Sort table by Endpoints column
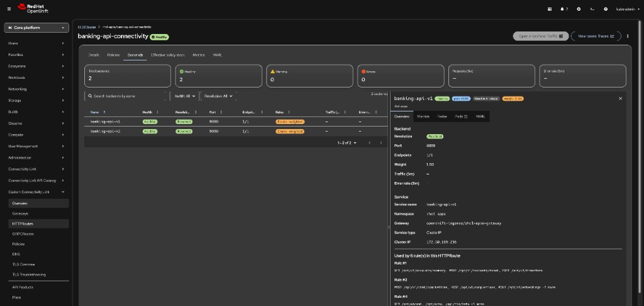Viewport: 644px width, 306px height. [x=252, y=112]
